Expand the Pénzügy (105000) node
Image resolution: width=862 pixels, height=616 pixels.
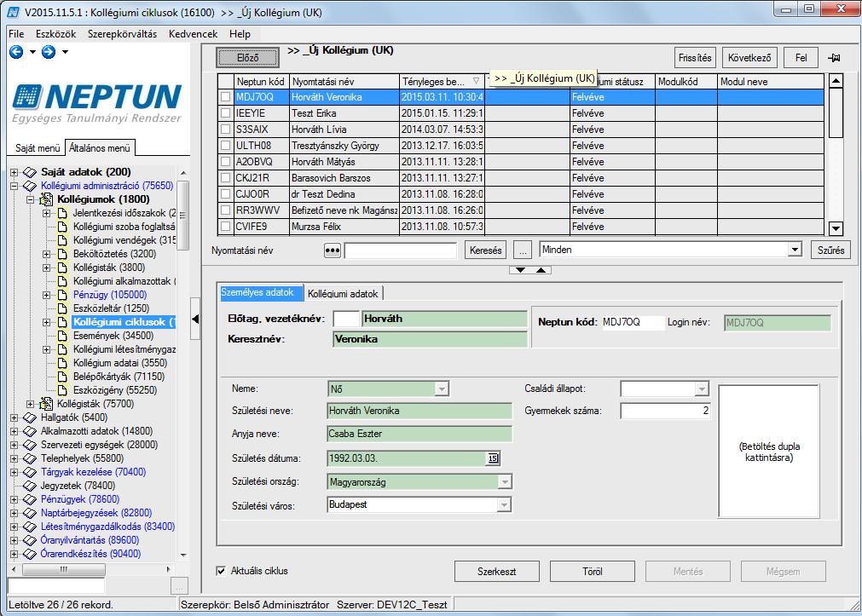pos(47,295)
